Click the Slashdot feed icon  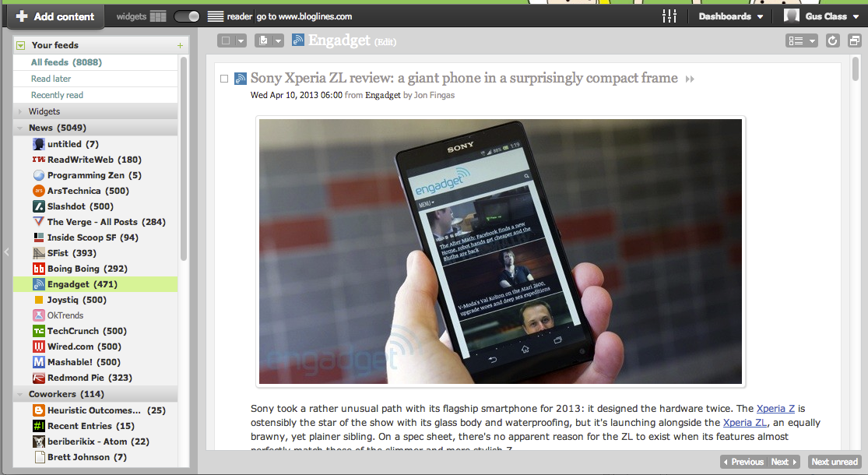tap(39, 206)
